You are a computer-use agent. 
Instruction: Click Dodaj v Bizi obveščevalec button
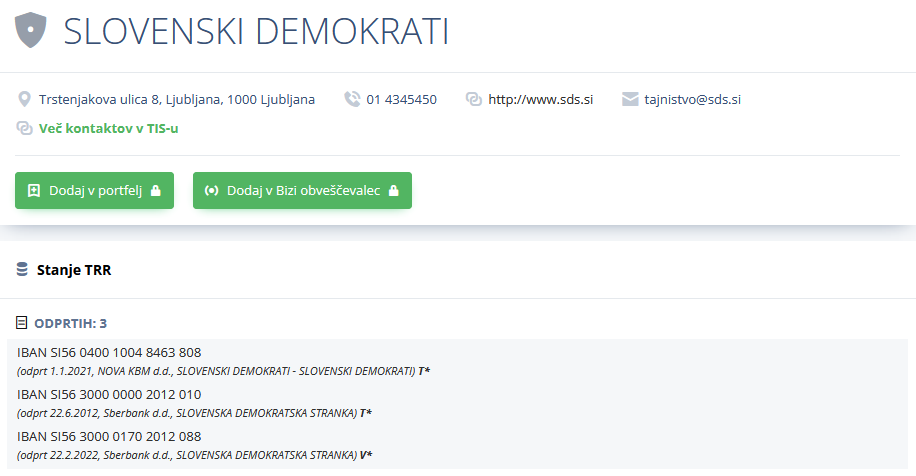point(303,190)
